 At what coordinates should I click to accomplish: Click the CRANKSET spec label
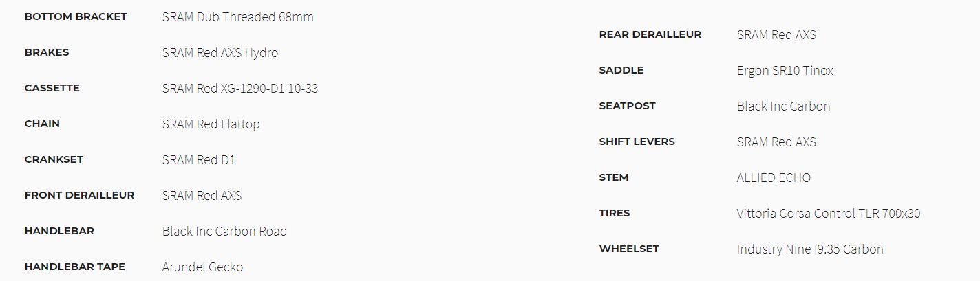(54, 159)
